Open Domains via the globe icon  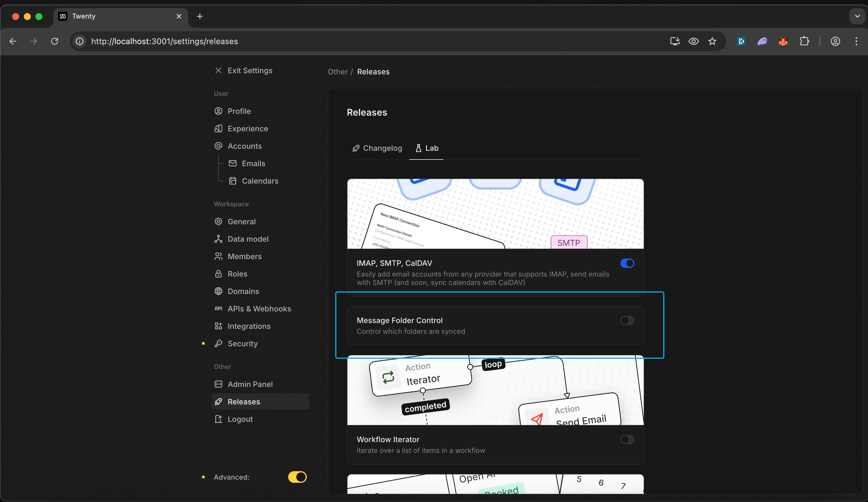pyautogui.click(x=218, y=291)
